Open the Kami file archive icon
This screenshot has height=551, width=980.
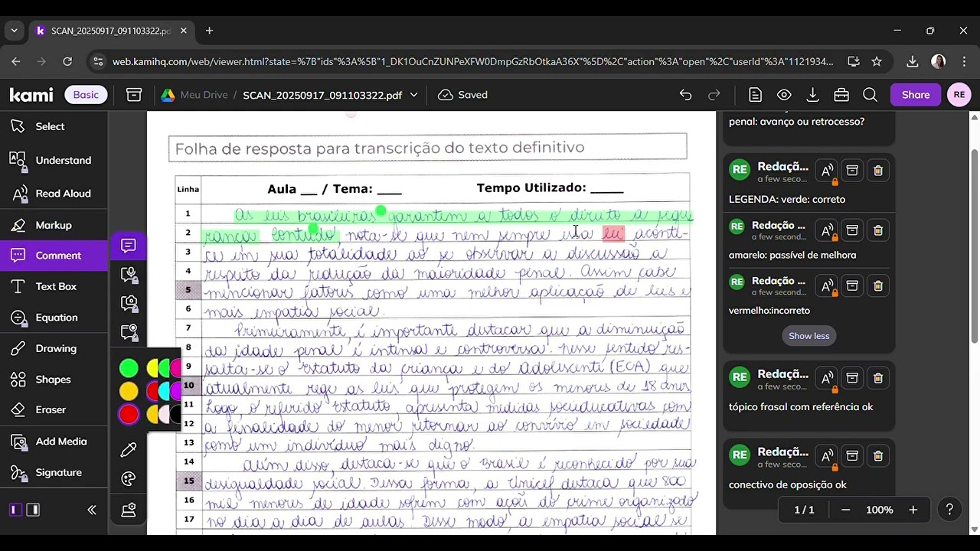pos(134,95)
